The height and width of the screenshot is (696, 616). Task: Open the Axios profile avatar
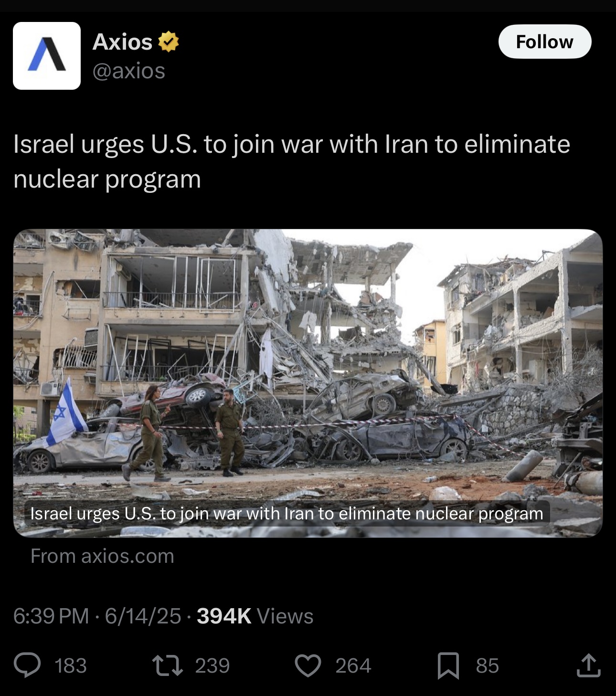47,56
